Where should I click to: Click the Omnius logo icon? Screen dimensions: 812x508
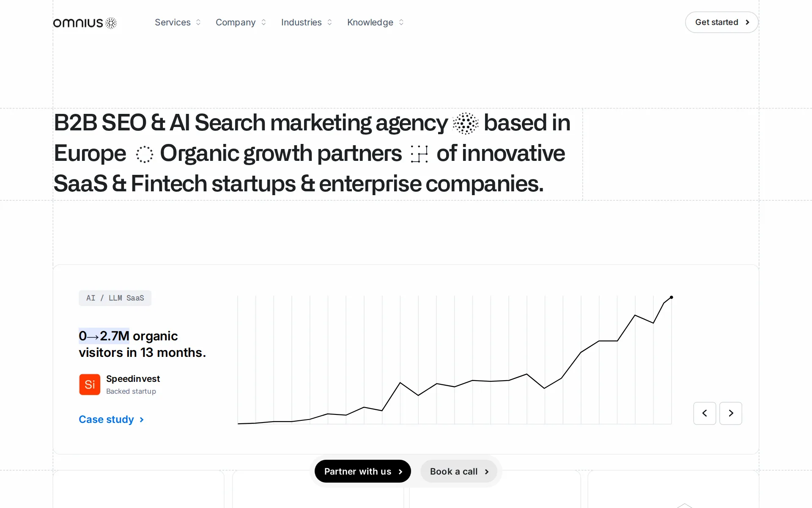(111, 23)
